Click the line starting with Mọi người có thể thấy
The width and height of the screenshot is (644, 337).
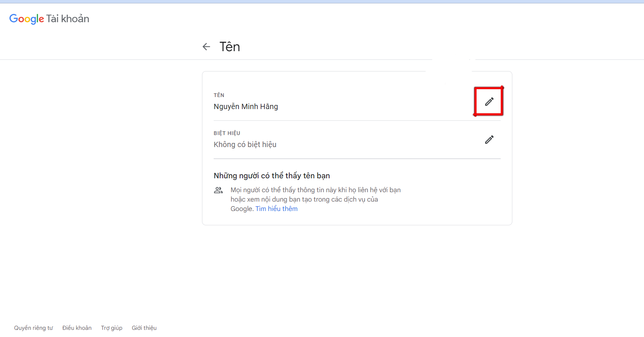pos(315,190)
